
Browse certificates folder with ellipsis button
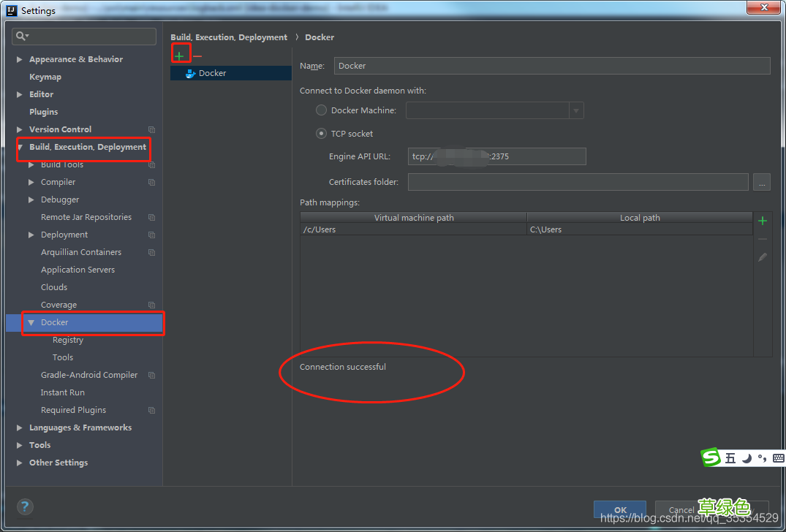tap(762, 182)
